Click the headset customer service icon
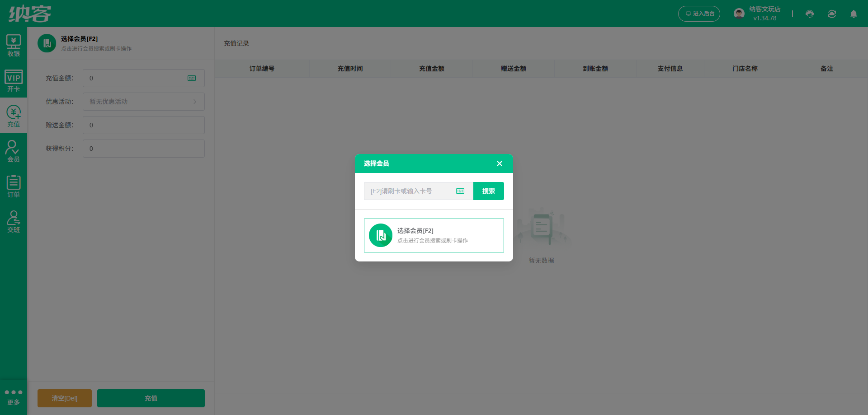Viewport: 868px width, 415px height. pyautogui.click(x=810, y=14)
